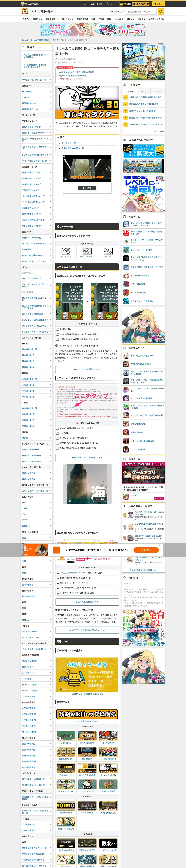Switch to the 掲示板 ranking tab

(x=144, y=91)
